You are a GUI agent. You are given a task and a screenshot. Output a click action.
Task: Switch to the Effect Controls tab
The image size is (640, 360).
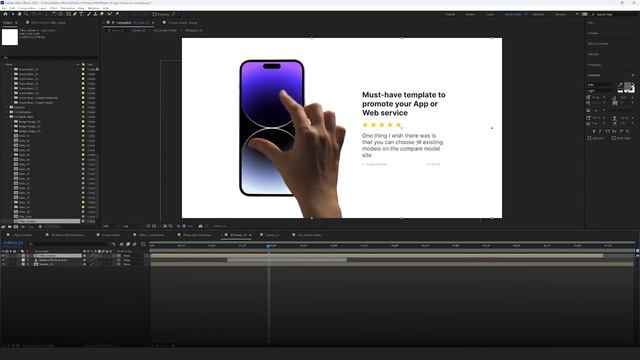(x=48, y=22)
